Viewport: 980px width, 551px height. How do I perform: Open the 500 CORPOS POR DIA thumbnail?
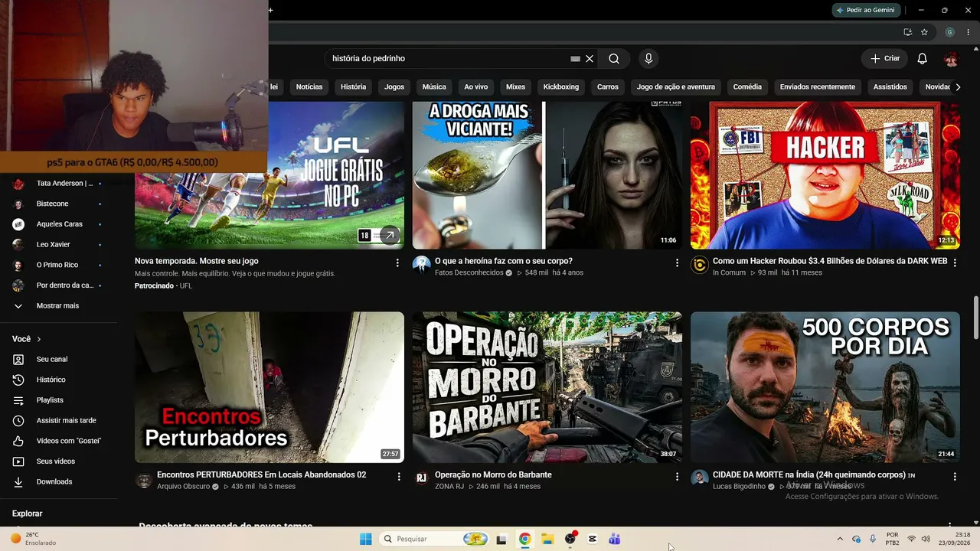[825, 387]
